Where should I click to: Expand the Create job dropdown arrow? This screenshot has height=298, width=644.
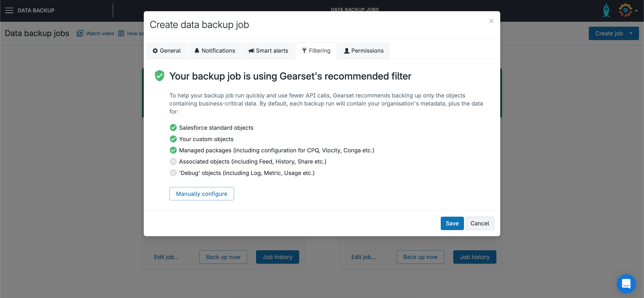pos(631,33)
